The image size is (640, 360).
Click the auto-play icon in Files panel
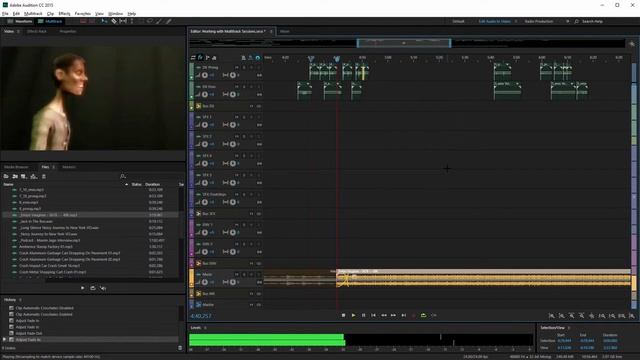click(103, 288)
